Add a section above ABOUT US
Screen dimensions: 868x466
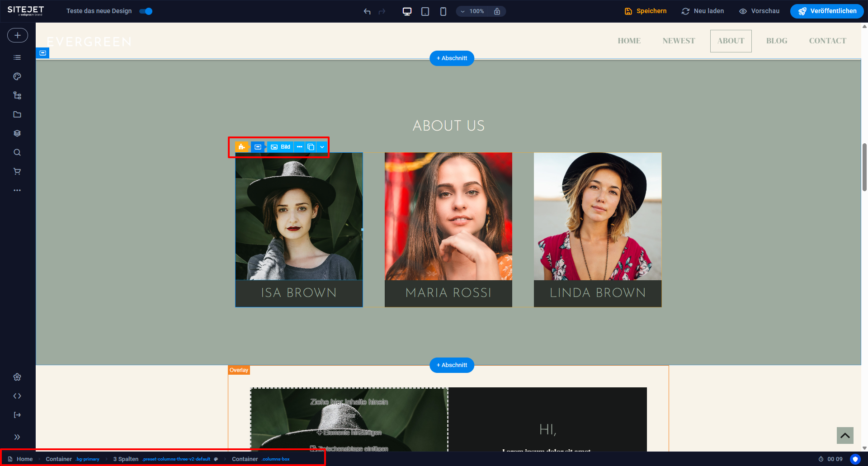pyautogui.click(x=452, y=58)
